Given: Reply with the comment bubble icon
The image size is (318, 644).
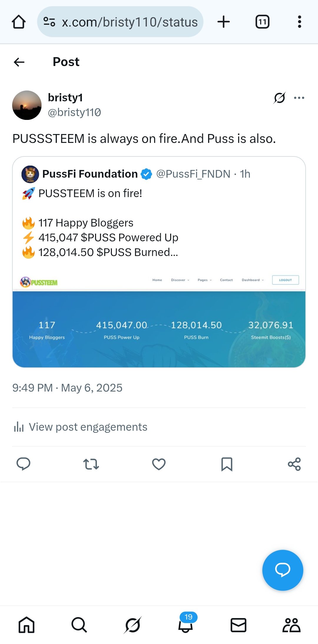Looking at the screenshot, I should 23,464.
